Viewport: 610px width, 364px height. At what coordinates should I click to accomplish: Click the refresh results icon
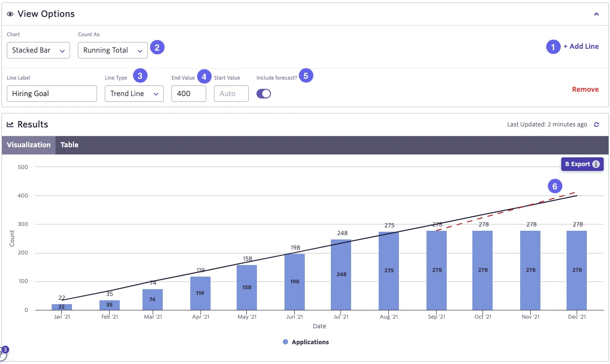pyautogui.click(x=596, y=125)
